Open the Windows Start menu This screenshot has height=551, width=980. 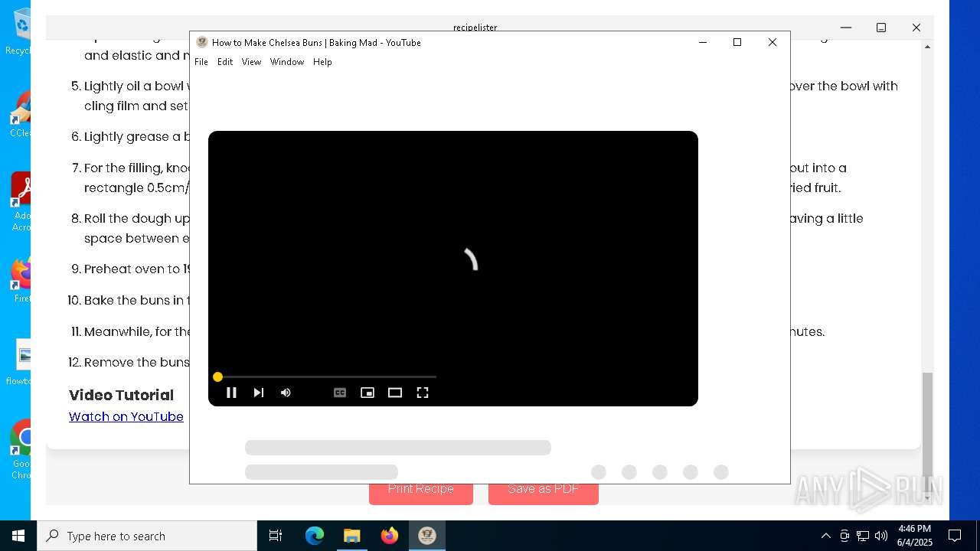(18, 536)
